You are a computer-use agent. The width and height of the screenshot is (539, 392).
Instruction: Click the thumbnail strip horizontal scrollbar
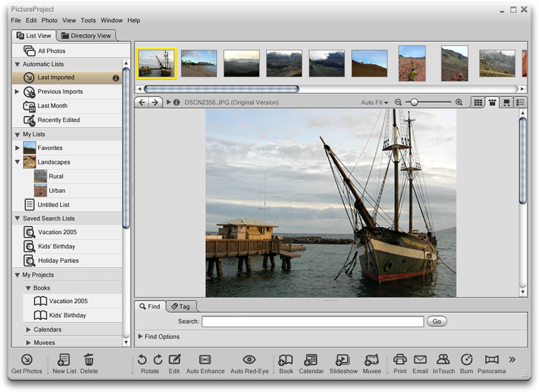pos(222,89)
